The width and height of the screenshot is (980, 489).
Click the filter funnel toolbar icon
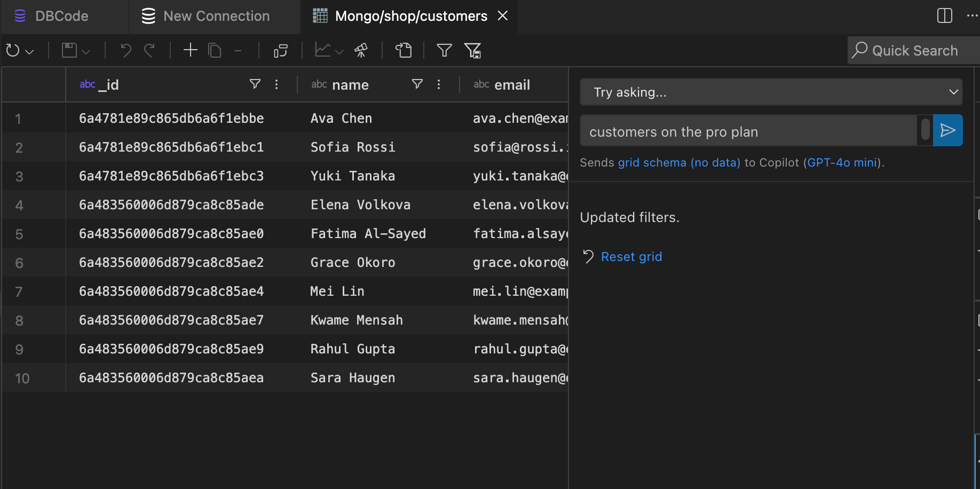[x=444, y=51]
